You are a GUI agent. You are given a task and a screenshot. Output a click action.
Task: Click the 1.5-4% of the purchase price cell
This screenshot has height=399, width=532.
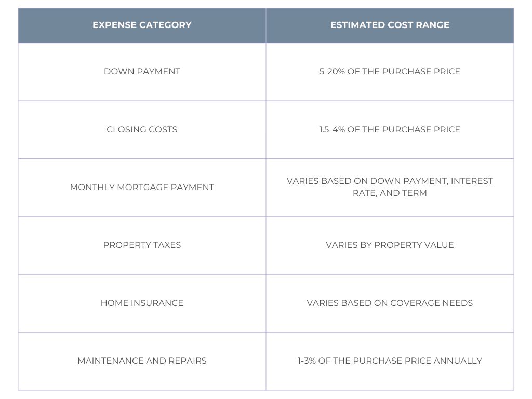[x=390, y=130]
